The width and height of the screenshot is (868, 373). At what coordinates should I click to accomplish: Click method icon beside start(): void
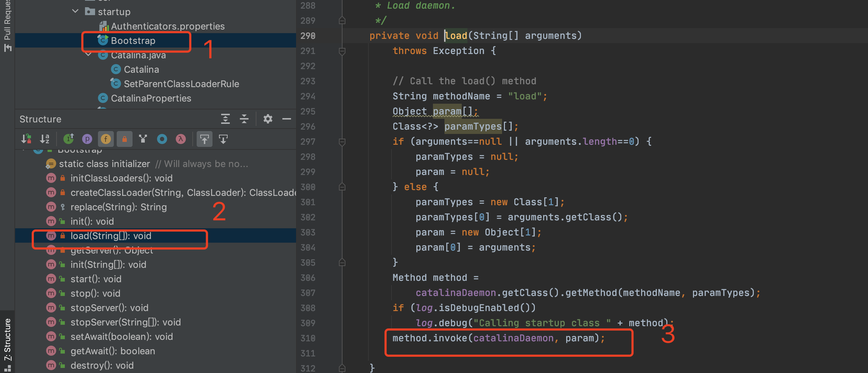(51, 279)
